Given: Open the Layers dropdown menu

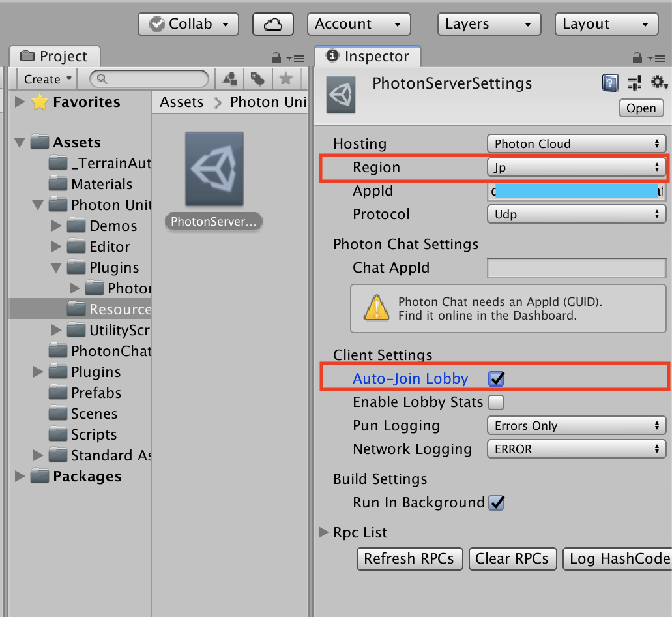Looking at the screenshot, I should [489, 24].
